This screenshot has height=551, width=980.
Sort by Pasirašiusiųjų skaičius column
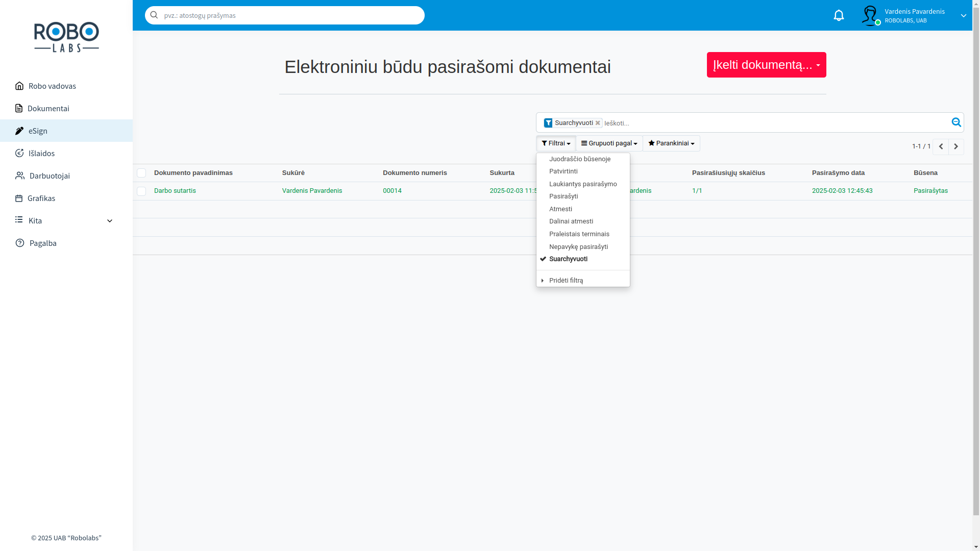[728, 173]
